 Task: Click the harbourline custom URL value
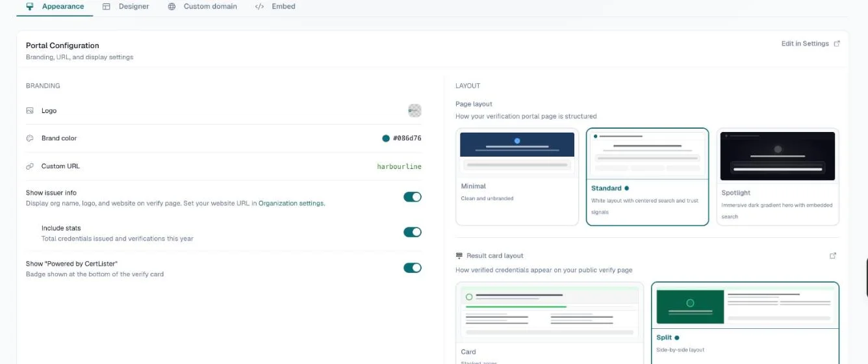pyautogui.click(x=399, y=166)
